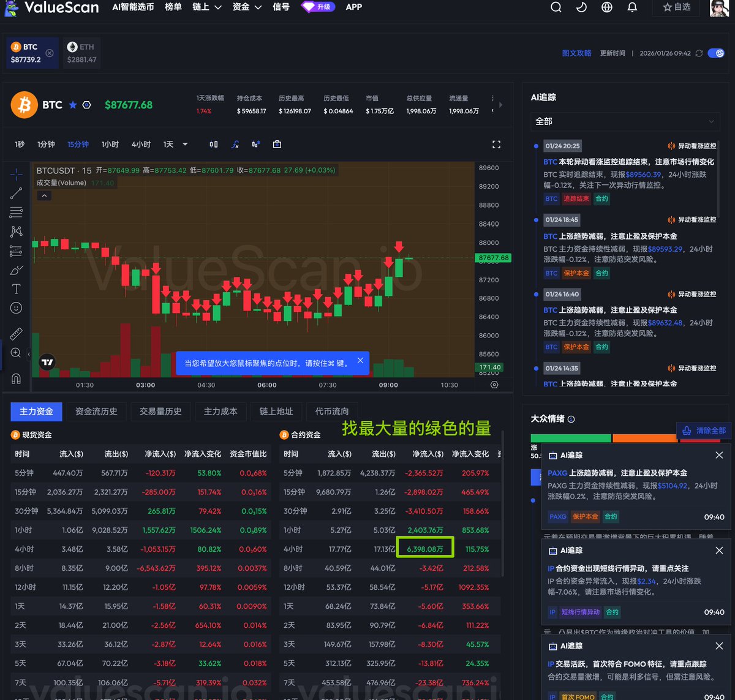The width and height of the screenshot is (735, 700).
Task: Close the PAXG alert notification
Action: tap(719, 455)
